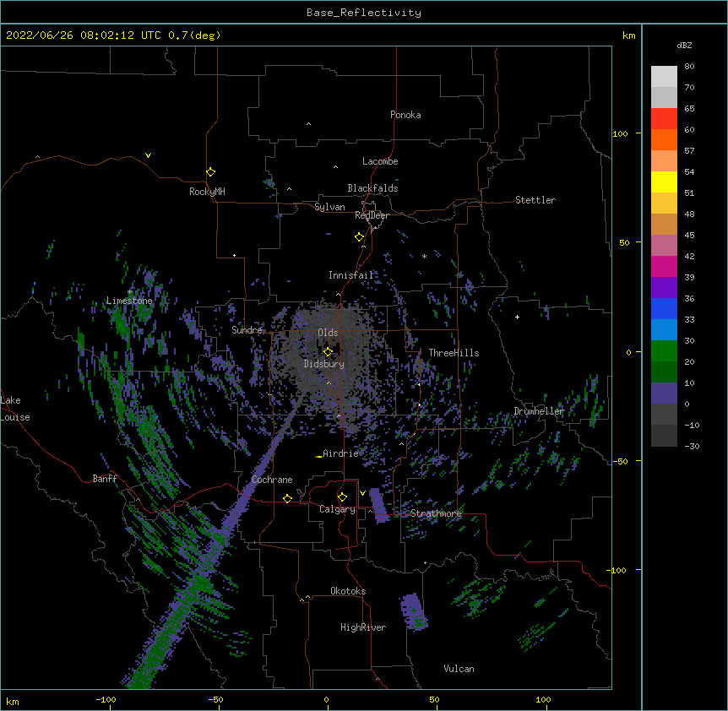The width and height of the screenshot is (728, 711).
Task: Click the Limestone label
Action: 129,301
